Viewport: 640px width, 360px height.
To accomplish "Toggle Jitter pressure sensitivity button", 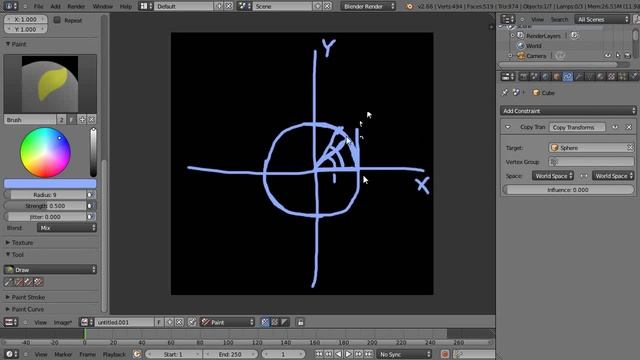I will click(91, 217).
